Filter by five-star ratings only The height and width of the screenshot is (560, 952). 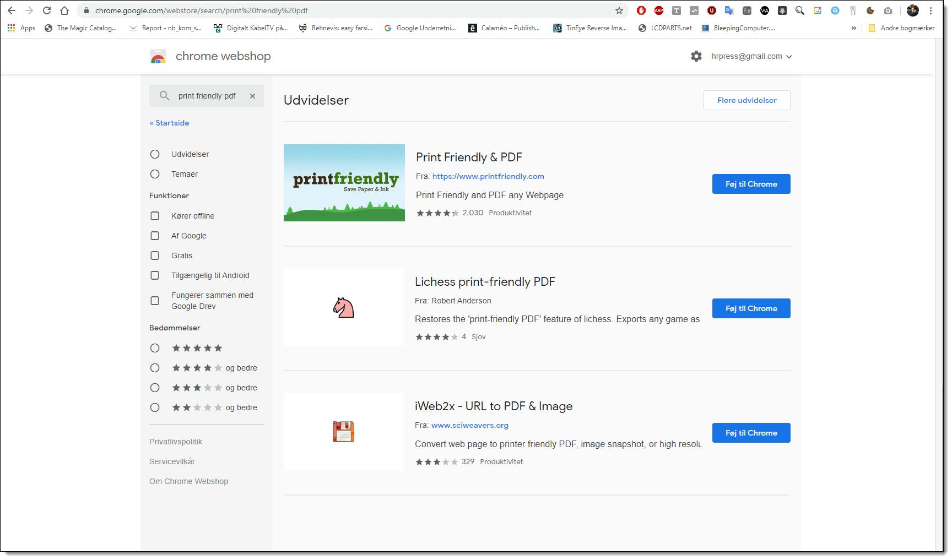click(155, 348)
